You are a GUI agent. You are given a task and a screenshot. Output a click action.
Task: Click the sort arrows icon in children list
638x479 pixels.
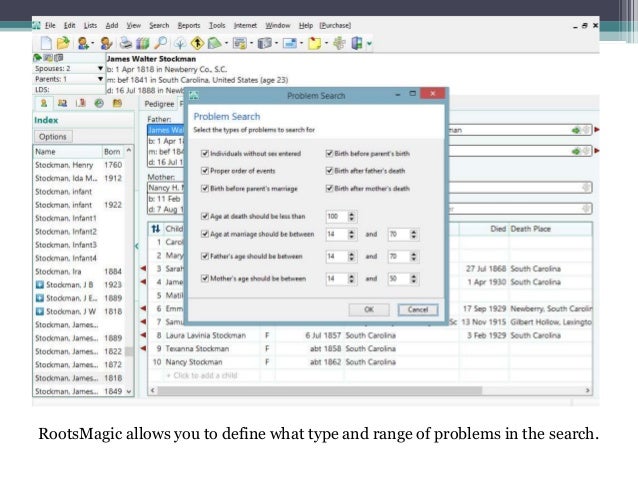point(155,229)
